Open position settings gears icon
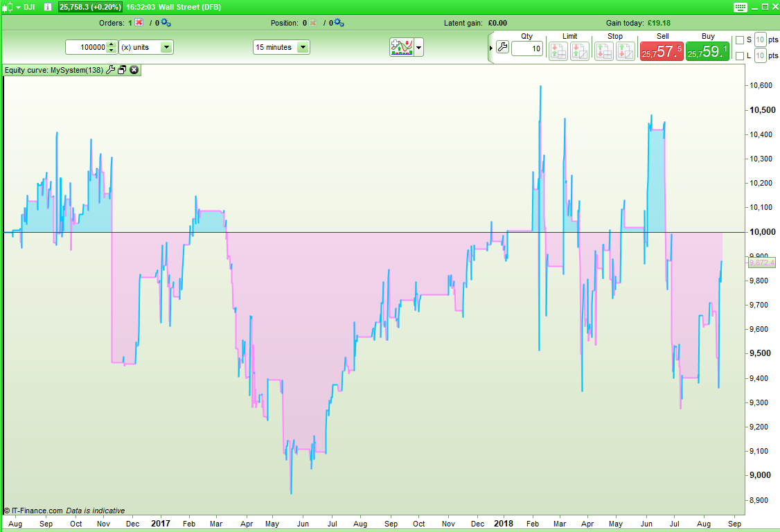The height and width of the screenshot is (532, 780). point(339,23)
